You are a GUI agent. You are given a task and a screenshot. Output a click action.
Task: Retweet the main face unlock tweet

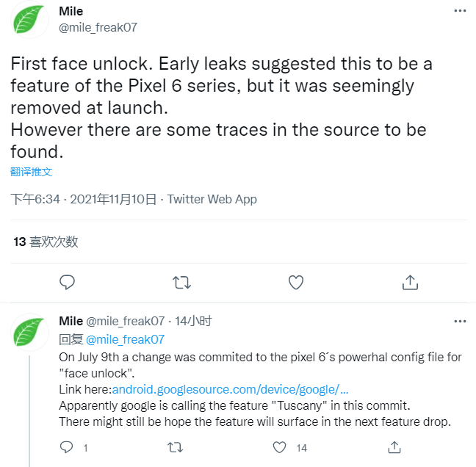[x=181, y=282]
